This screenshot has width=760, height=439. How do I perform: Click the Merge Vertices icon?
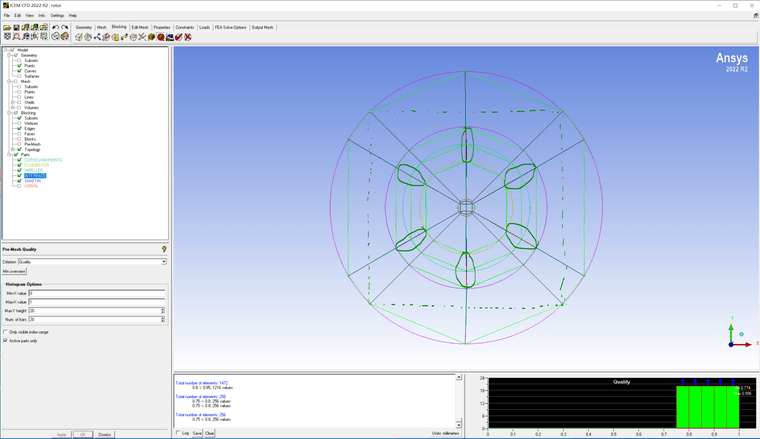97,37
